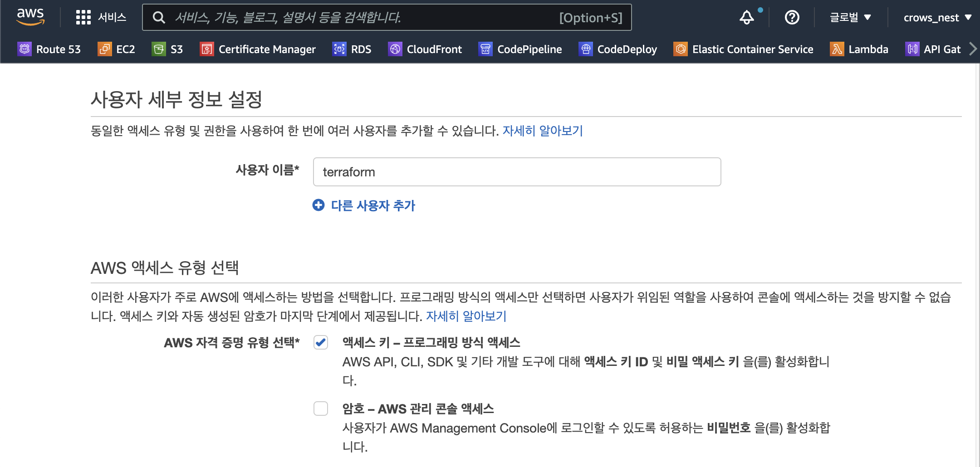Open the services grid icon

click(x=83, y=17)
